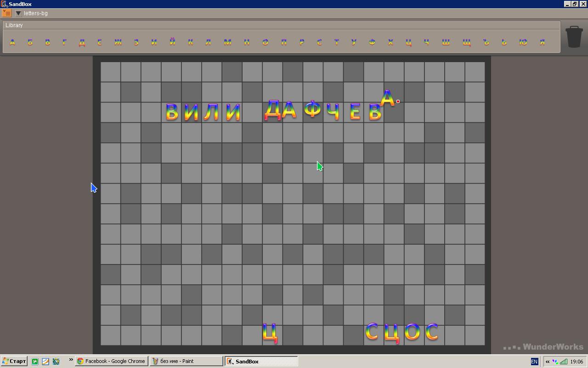Select the letter Я in the Library
588x368 pixels.
coord(542,42)
